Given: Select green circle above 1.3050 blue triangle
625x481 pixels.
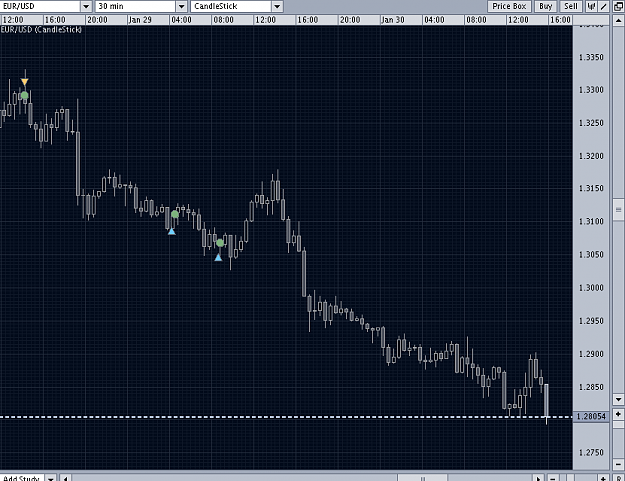Looking at the screenshot, I should click(x=220, y=243).
